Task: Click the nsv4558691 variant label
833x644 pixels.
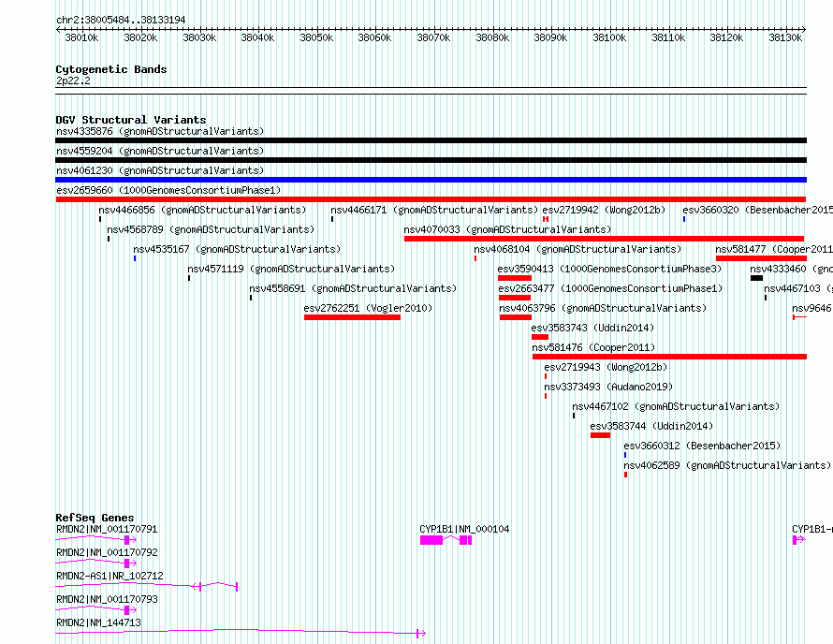Action: pyautogui.click(x=353, y=288)
